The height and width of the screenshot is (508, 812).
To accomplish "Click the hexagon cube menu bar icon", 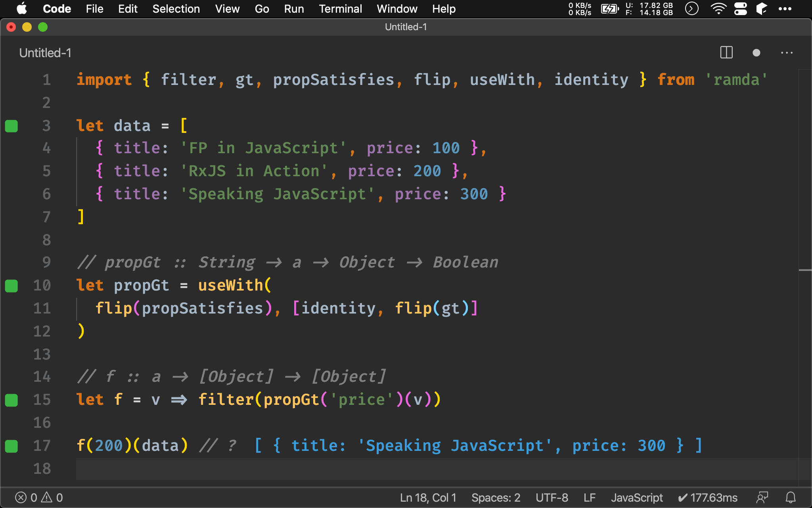I will (762, 9).
